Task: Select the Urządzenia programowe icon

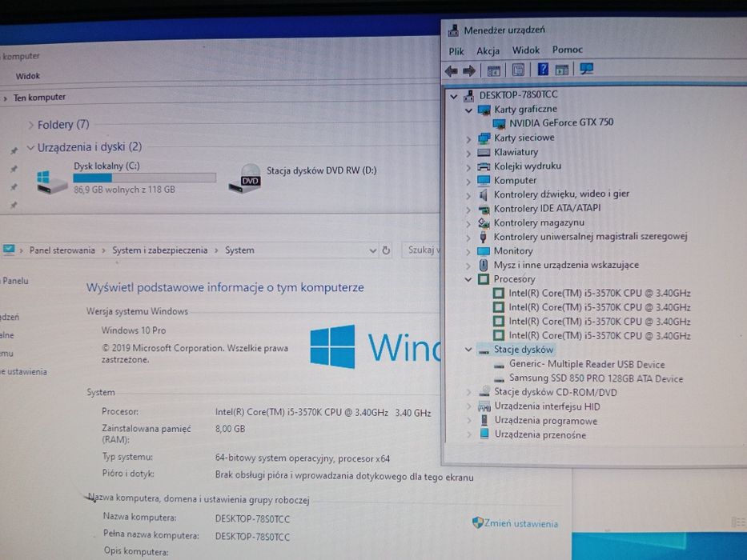Action: pyautogui.click(x=484, y=421)
